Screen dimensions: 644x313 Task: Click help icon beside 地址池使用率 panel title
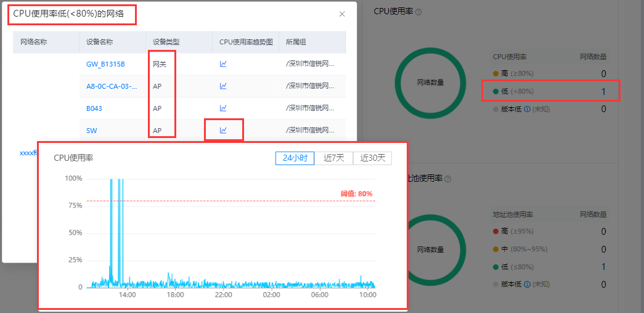coord(447,179)
